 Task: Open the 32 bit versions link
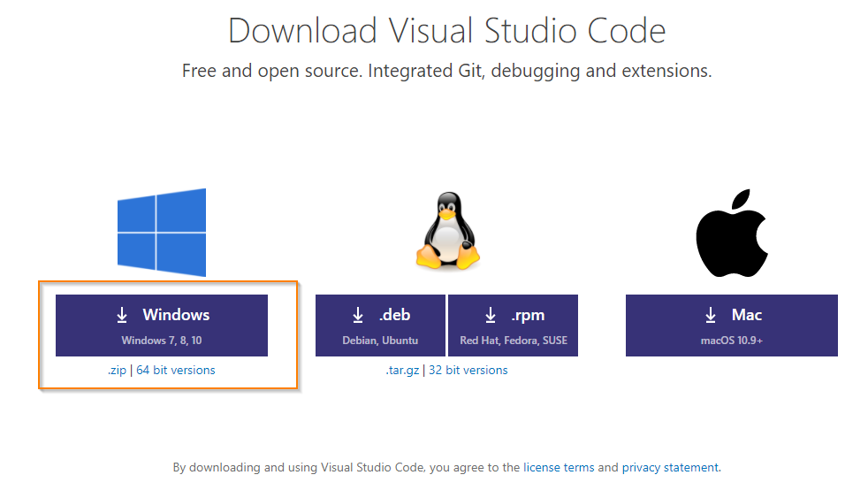point(468,370)
